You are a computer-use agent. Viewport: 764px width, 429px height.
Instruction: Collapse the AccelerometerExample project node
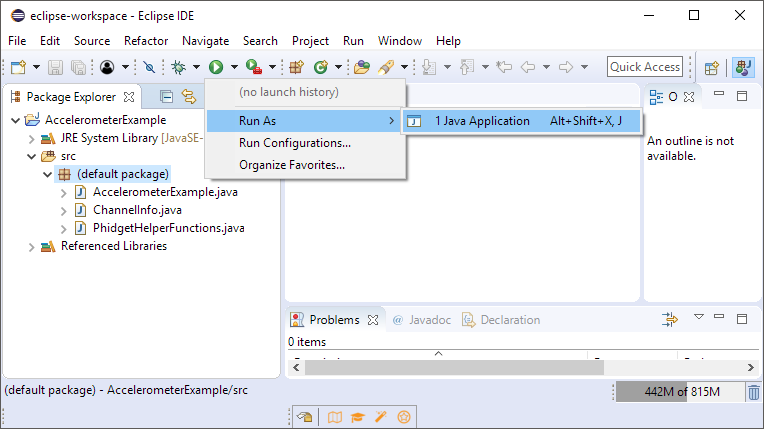(x=16, y=120)
